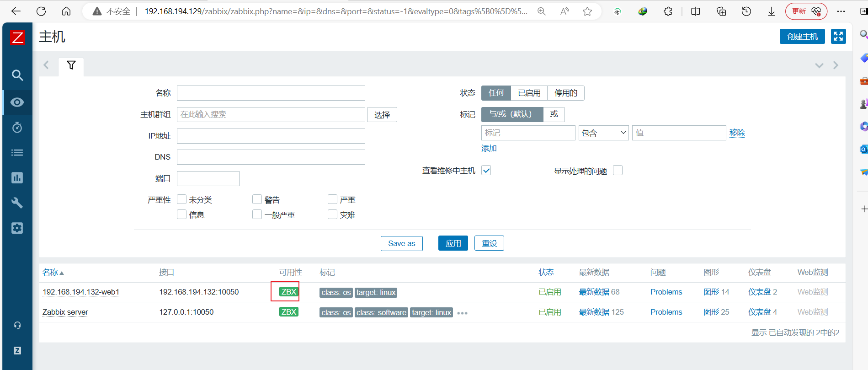
Task: Open the Services stopwatch icon in the sidebar
Action: (17, 127)
